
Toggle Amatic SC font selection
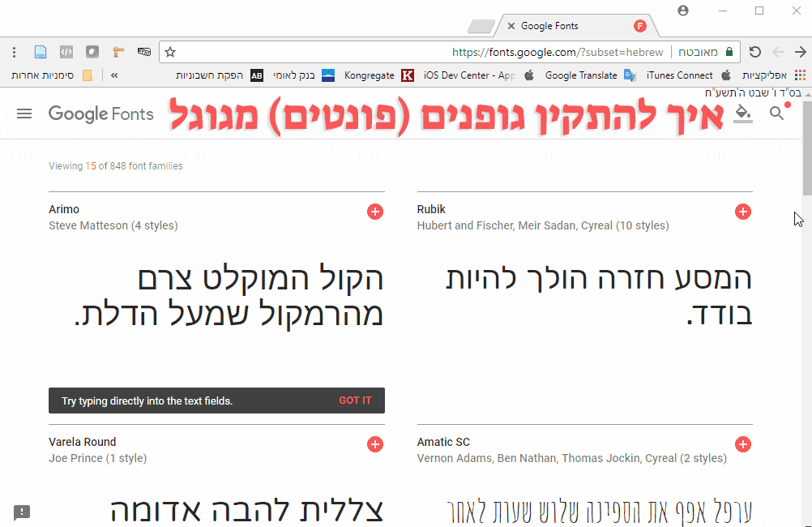(x=743, y=444)
